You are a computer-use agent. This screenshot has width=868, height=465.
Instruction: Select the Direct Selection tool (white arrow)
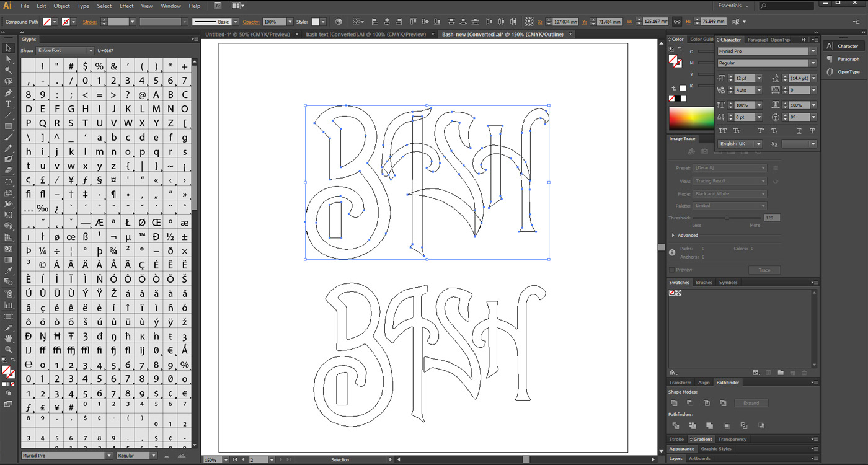tap(8, 59)
